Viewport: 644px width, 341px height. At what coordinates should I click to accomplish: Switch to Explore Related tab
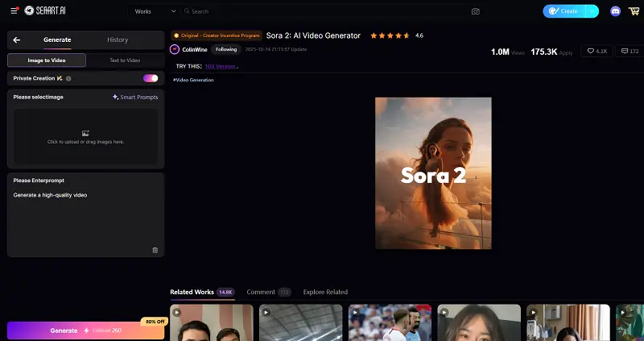(325, 292)
